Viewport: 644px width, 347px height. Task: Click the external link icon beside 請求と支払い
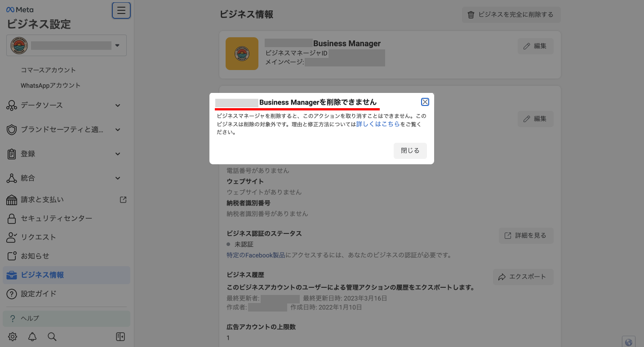[123, 200]
